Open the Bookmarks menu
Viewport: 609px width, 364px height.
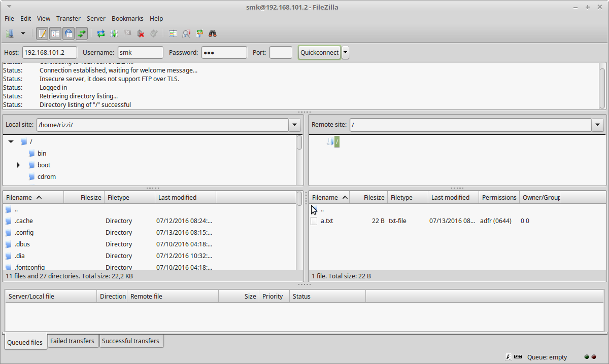tap(127, 18)
